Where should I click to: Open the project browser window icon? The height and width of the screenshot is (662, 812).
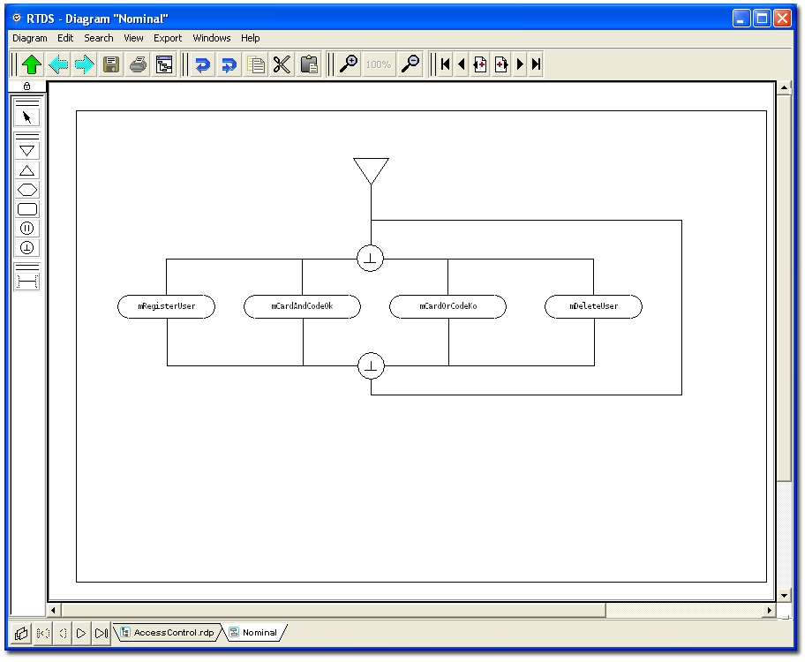[164, 64]
